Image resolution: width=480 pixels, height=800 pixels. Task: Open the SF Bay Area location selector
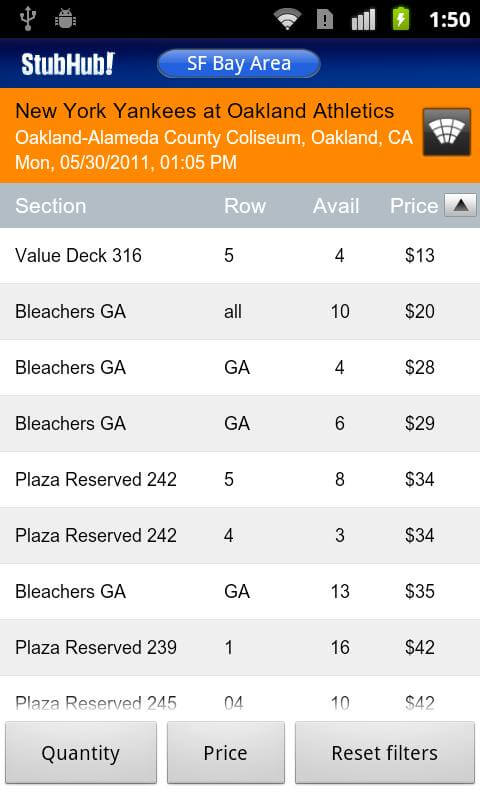(239, 64)
